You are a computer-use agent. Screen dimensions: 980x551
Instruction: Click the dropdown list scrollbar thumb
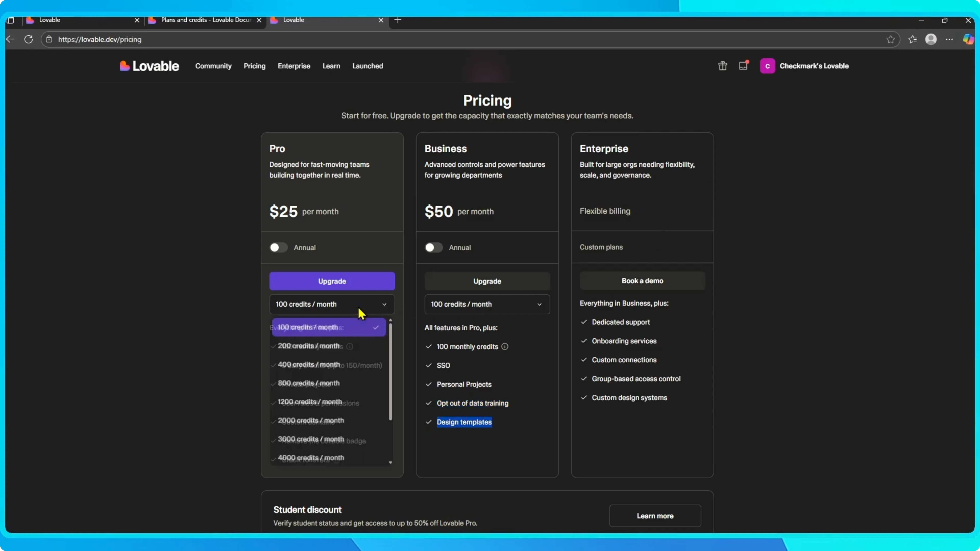tap(390, 372)
